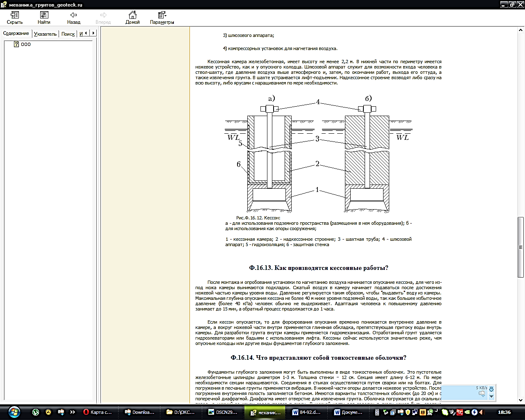Click arrow icon in download speed widget

click(x=491, y=389)
